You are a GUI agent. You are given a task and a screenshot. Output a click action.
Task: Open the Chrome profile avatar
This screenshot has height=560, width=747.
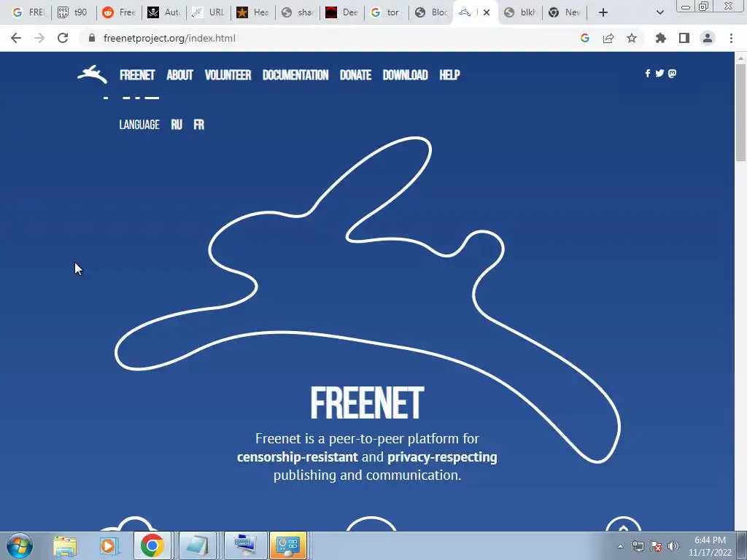coord(708,38)
